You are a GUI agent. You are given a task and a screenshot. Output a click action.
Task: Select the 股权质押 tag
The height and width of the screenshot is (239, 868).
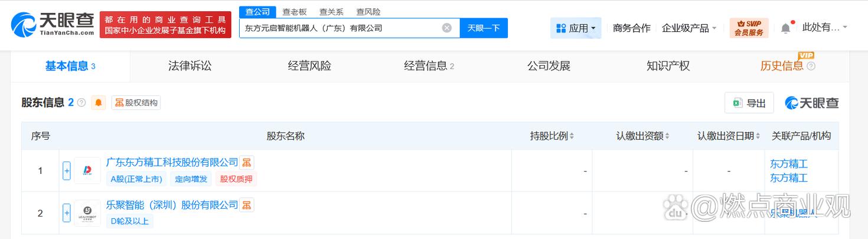(x=236, y=179)
